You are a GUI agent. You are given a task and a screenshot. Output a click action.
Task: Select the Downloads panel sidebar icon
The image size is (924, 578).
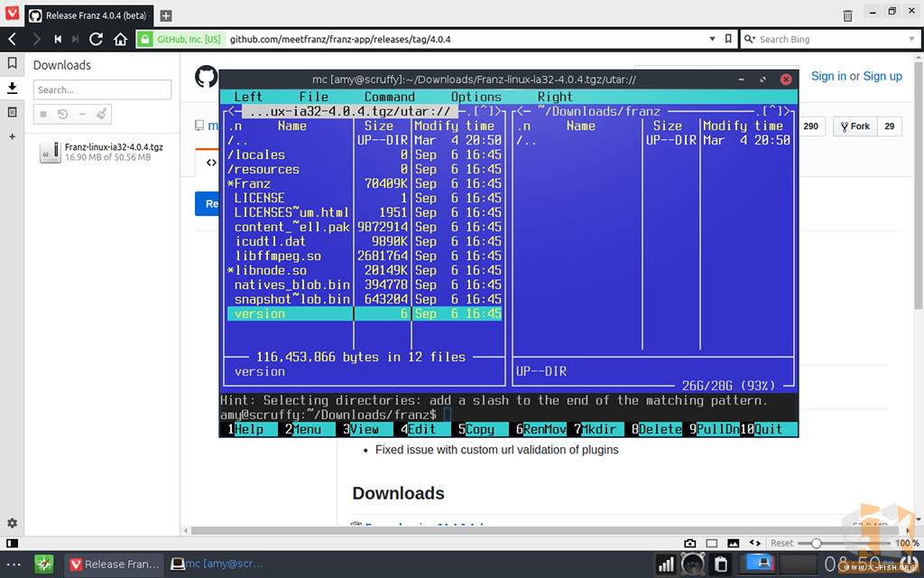pos(12,88)
